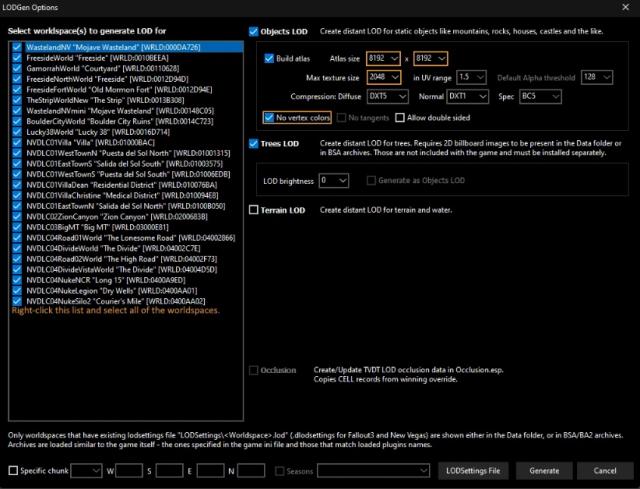Screen dimensions: 640x489
Task: Open Diffuse compression DXT5 dropdown
Action: point(387,96)
